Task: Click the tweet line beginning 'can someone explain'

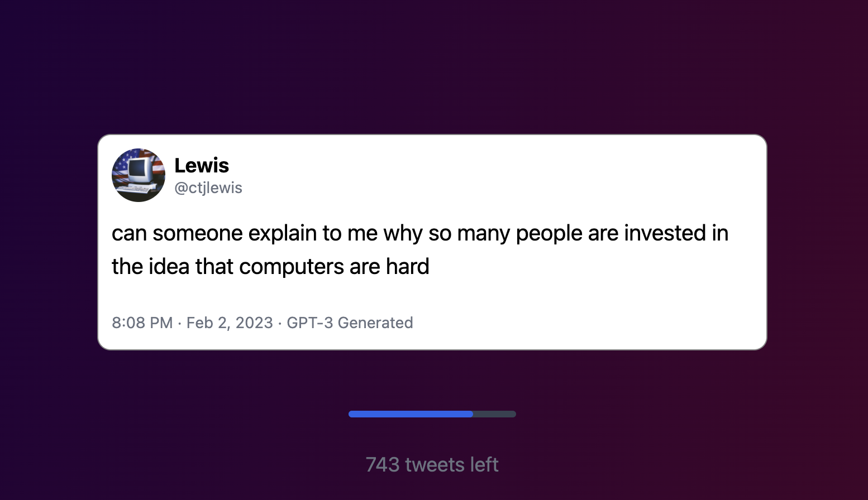Action: pyautogui.click(x=420, y=233)
